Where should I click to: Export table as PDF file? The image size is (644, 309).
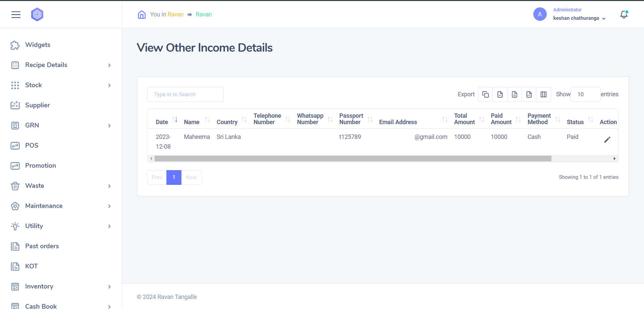tap(529, 94)
